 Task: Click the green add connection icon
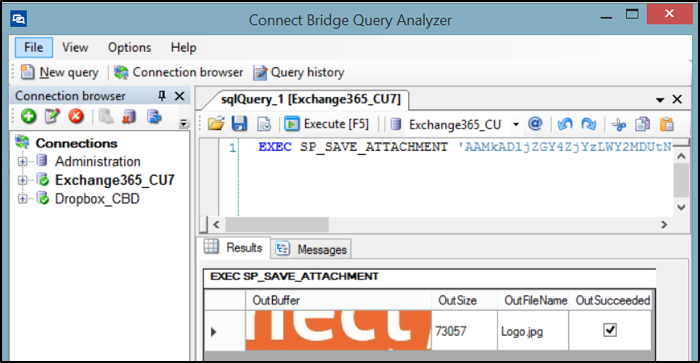[29, 117]
